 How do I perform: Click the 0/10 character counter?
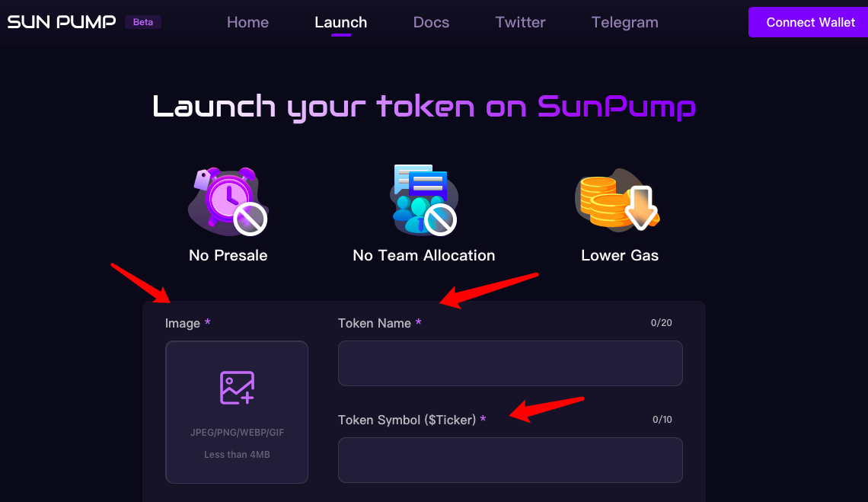[662, 419]
